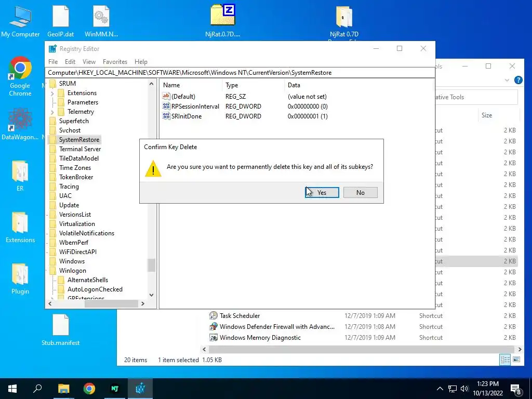Open the View menu in Registry Editor
532x399 pixels.
point(89,62)
